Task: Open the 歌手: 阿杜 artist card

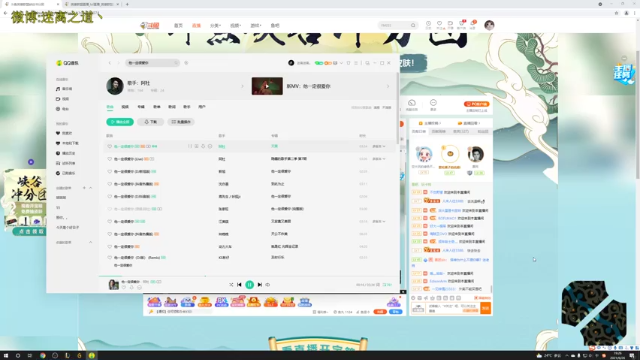Action: point(176,86)
